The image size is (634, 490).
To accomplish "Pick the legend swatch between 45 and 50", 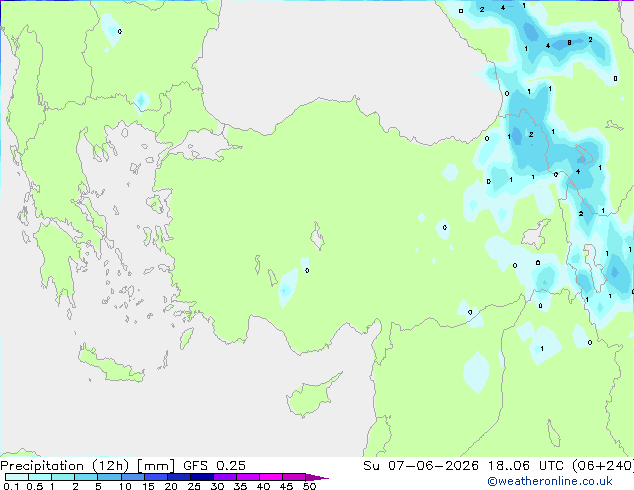I will [x=294, y=477].
